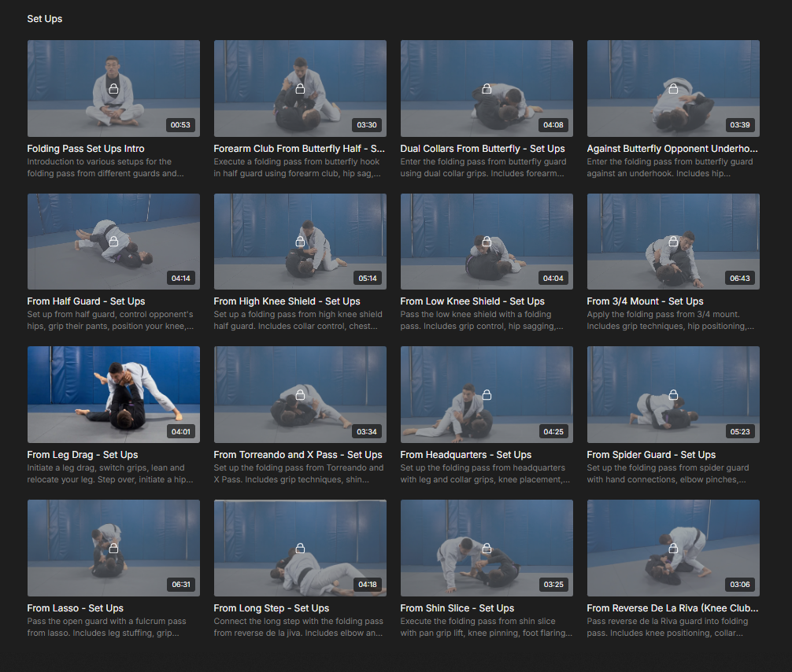Click lock icon on From Long Step video

click(300, 548)
